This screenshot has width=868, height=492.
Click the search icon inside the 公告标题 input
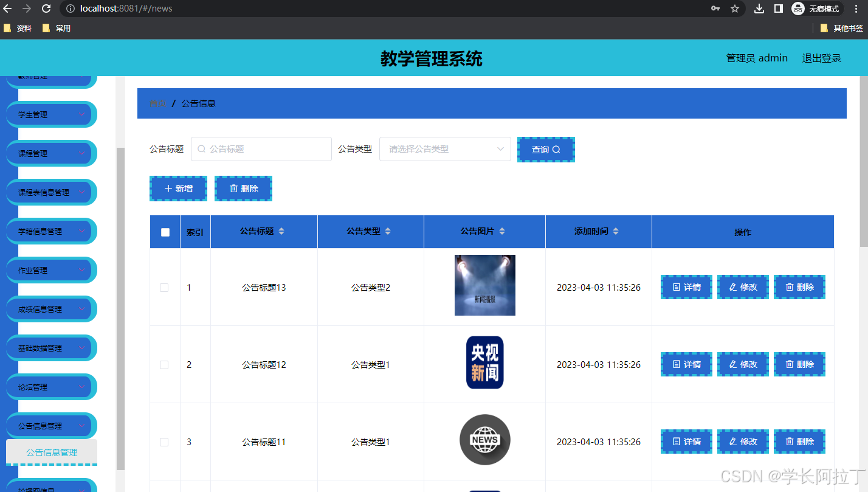pos(201,149)
